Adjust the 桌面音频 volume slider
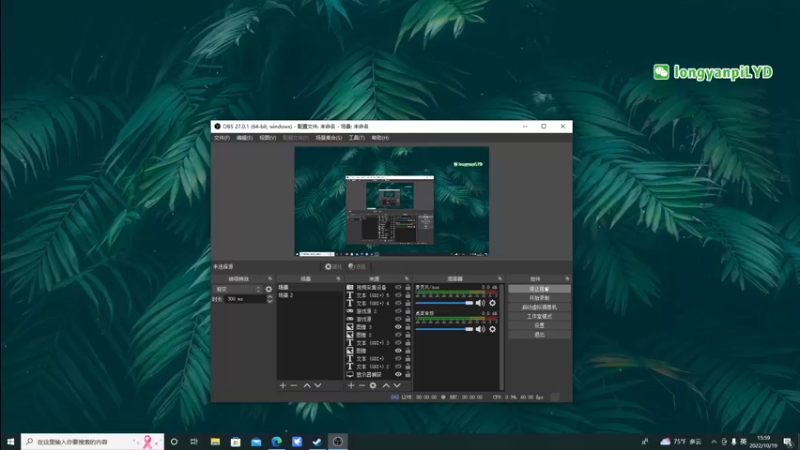This screenshot has height=450, width=800. [x=444, y=329]
